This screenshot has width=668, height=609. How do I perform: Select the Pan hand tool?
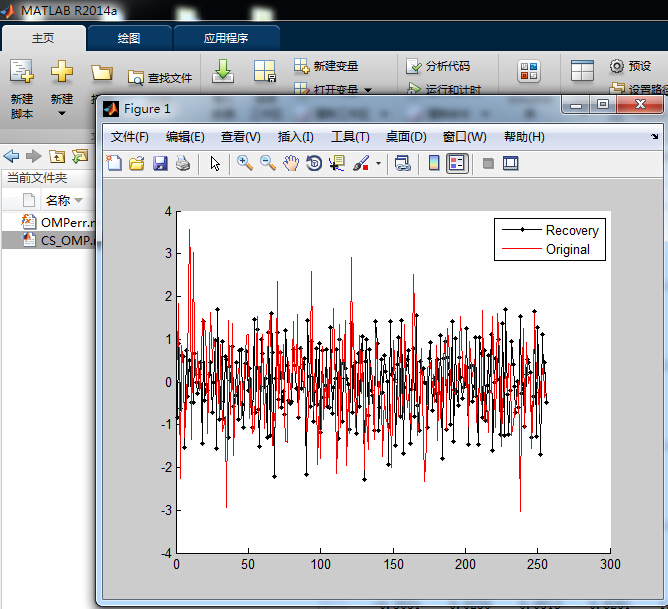291,164
